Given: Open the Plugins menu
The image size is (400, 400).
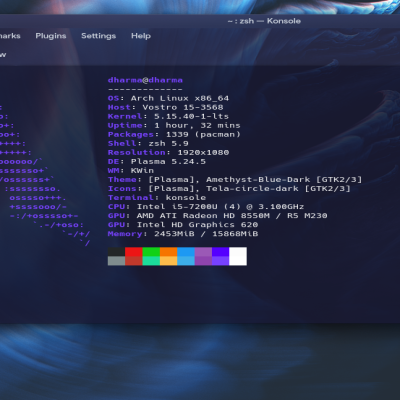Looking at the screenshot, I should (x=51, y=36).
